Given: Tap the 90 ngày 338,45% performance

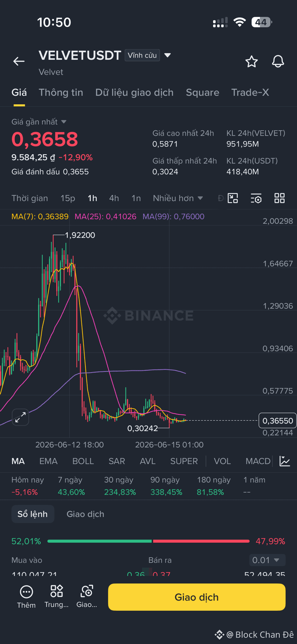Looking at the screenshot, I should coord(166,486).
